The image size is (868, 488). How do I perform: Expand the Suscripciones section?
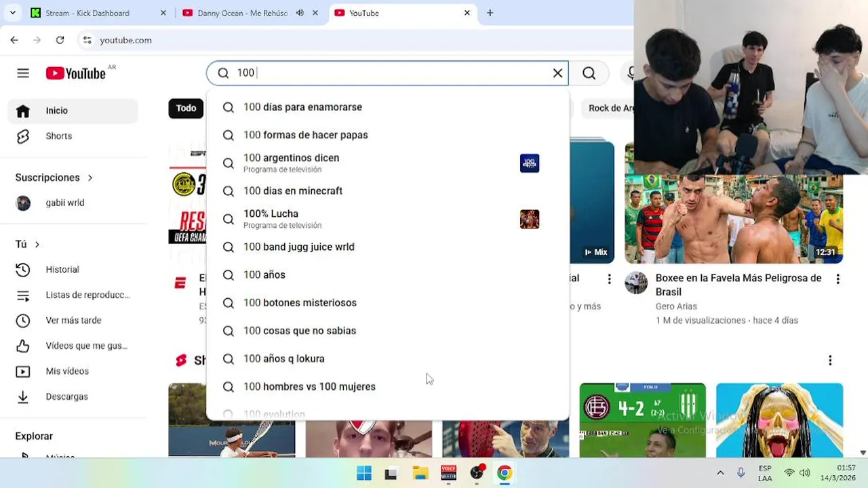pyautogui.click(x=54, y=178)
